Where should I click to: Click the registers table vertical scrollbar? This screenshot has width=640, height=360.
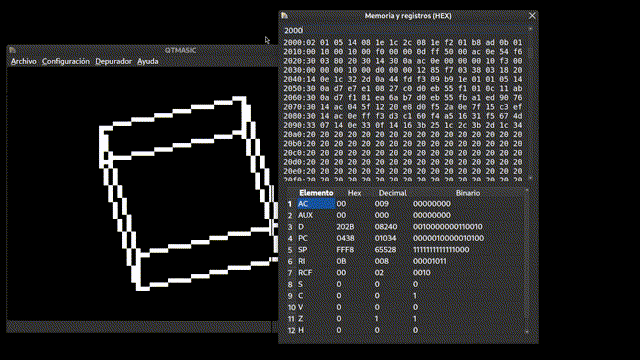[527, 261]
